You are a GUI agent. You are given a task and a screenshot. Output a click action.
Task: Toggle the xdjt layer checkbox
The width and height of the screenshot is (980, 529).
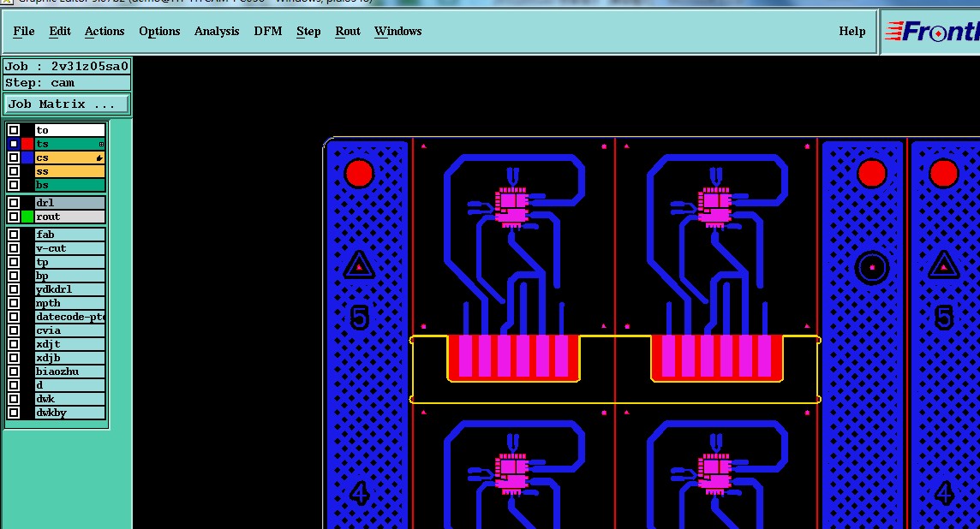(14, 345)
